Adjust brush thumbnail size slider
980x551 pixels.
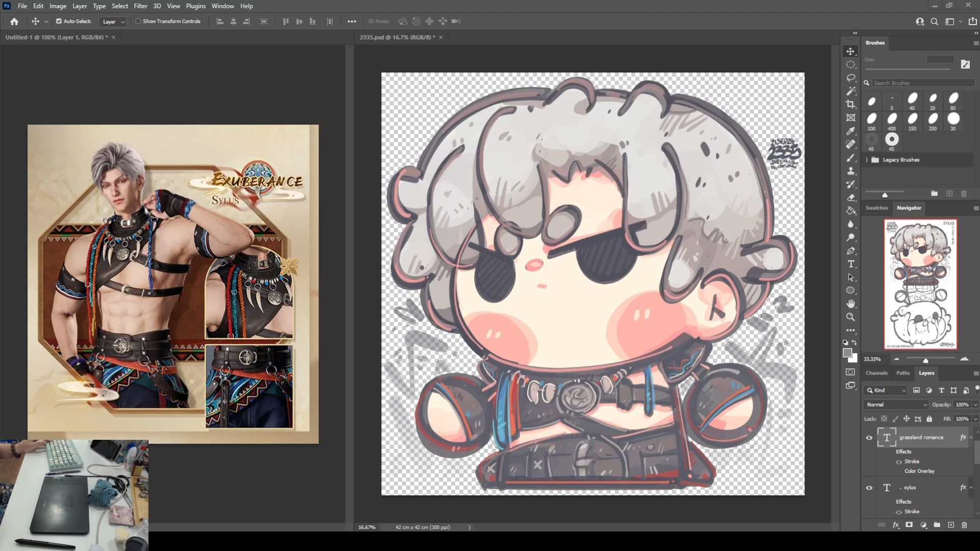885,195
